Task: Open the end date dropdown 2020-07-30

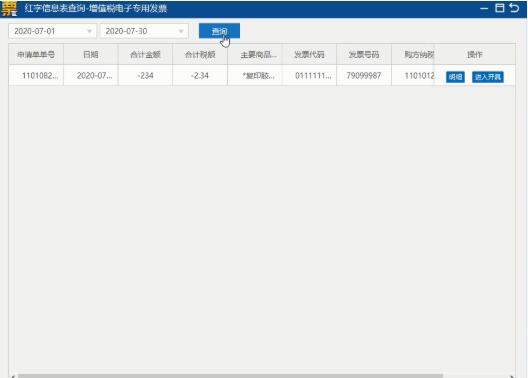Action: 144,31
